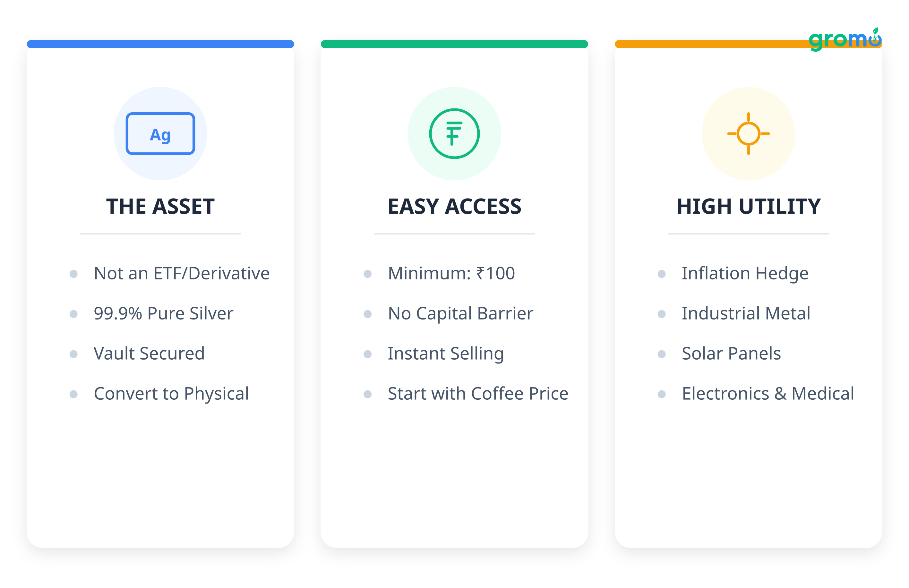Click the HIGH UTILITY heading
The height and width of the screenshot is (588, 909).
tap(748, 207)
